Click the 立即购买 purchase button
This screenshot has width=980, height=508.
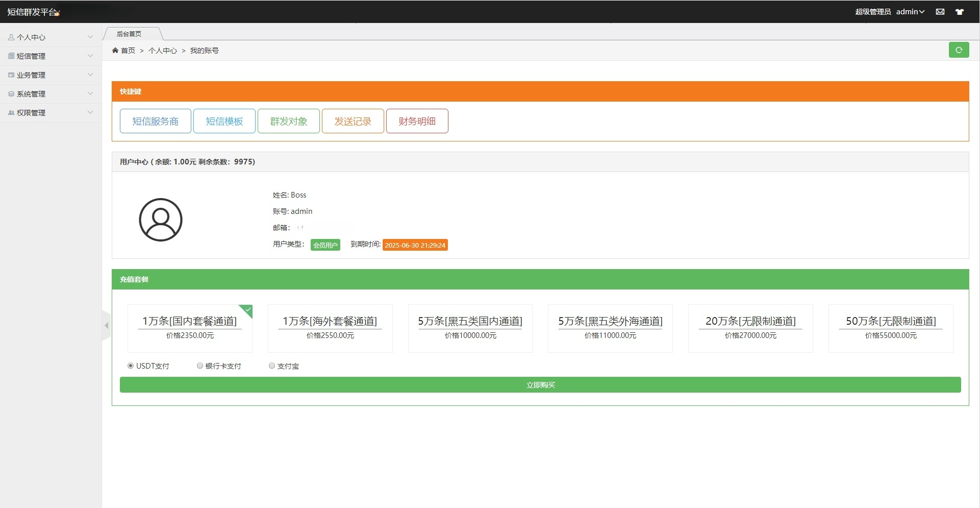pyautogui.click(x=540, y=384)
